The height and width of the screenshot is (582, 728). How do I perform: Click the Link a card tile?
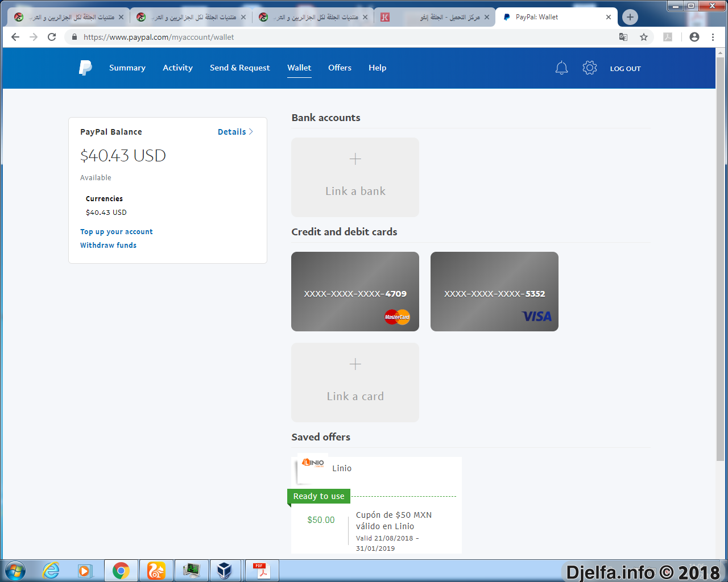pos(355,383)
